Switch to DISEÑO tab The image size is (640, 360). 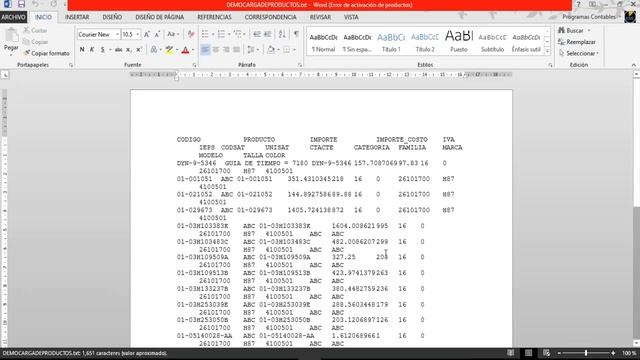pyautogui.click(x=112, y=17)
